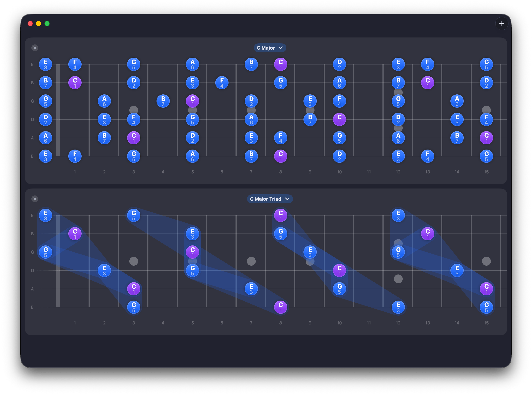Click the G note at fret 3 on high E string
The width and height of the screenshot is (532, 395).
(x=134, y=64)
